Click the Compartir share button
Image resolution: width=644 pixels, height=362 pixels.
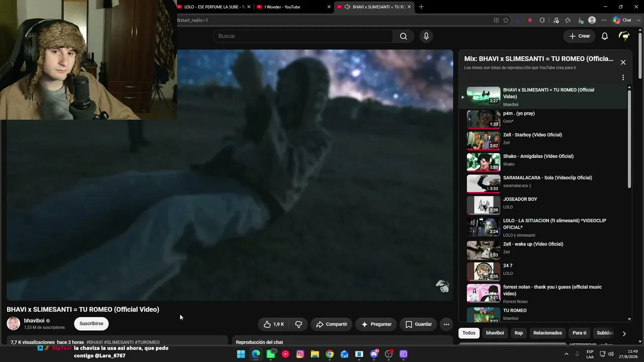coord(331,324)
